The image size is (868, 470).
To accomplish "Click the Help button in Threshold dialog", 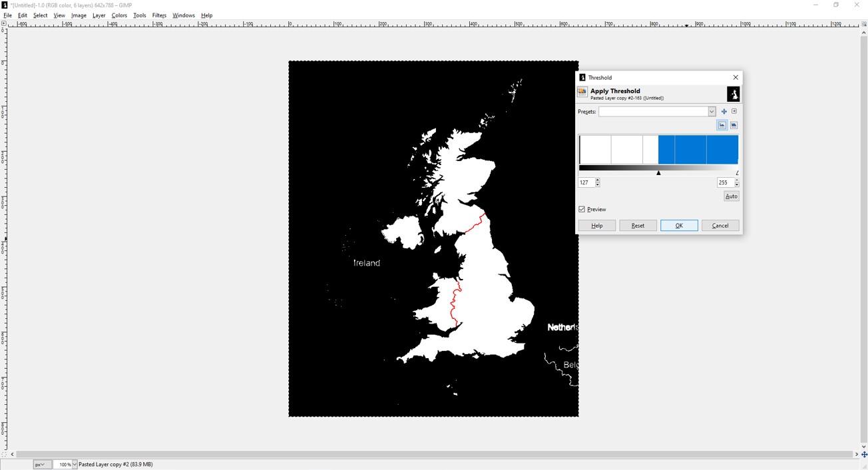I will tap(597, 226).
